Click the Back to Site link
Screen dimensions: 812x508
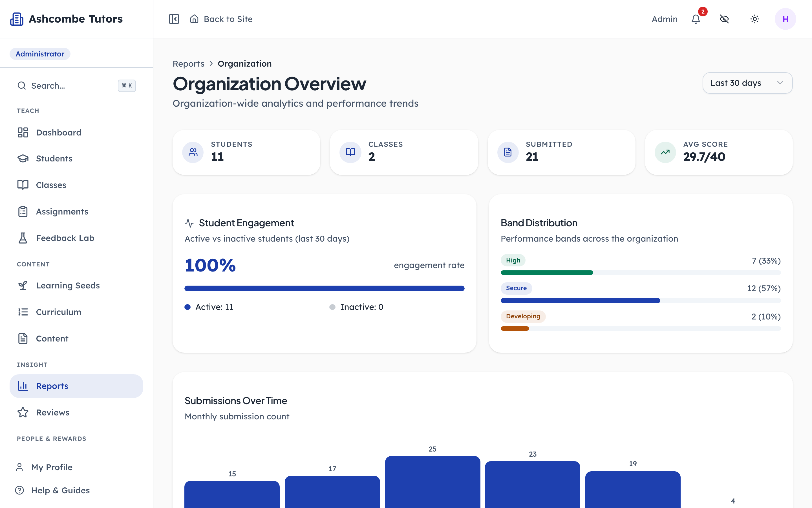(x=221, y=19)
